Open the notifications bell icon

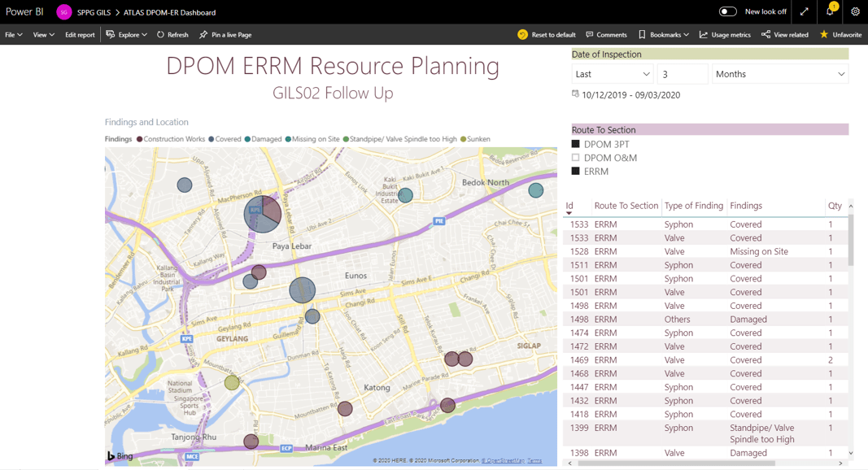pyautogui.click(x=829, y=11)
